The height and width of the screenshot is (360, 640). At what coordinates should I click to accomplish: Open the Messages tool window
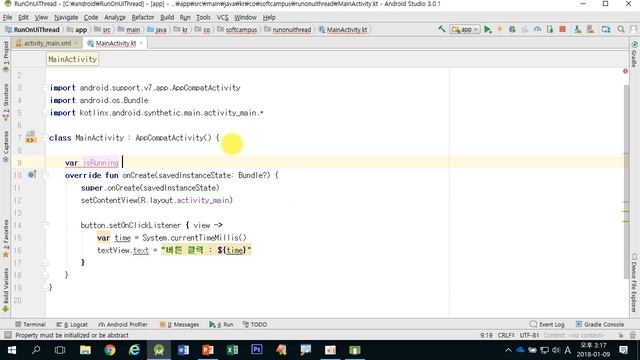[179, 324]
